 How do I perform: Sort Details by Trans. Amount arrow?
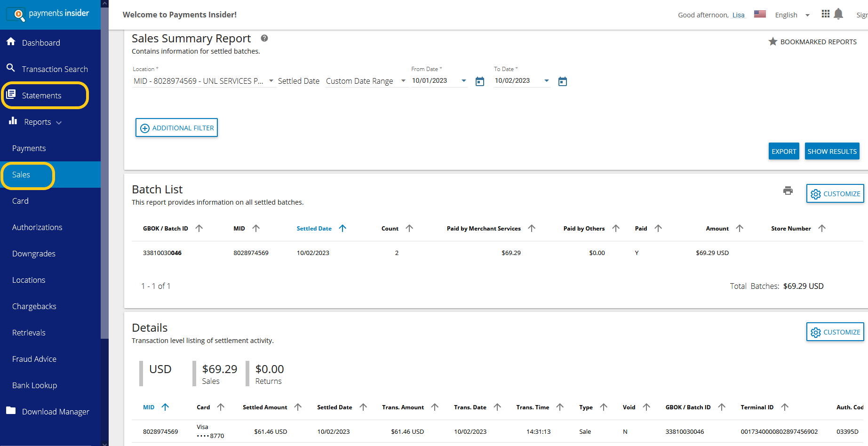(x=435, y=407)
